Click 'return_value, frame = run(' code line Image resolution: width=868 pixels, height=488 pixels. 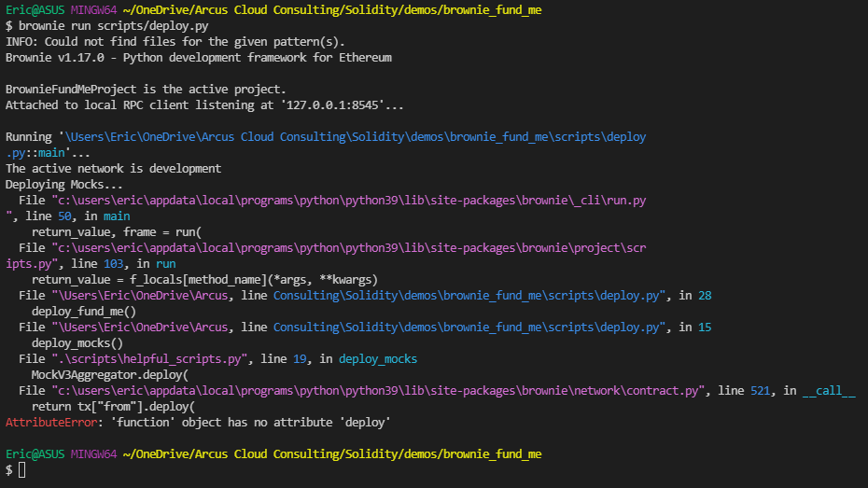click(117, 231)
